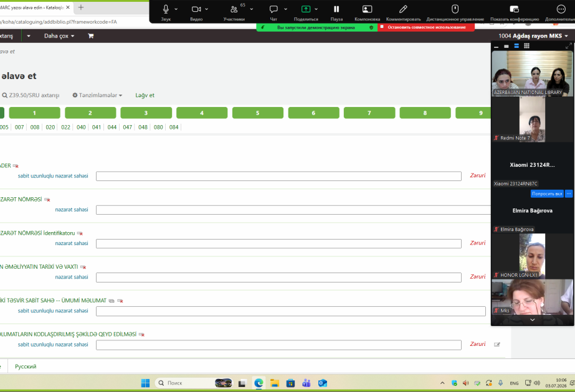575x392 pixels.
Task: Click the Ləğv et cancel link
Action: click(x=145, y=95)
